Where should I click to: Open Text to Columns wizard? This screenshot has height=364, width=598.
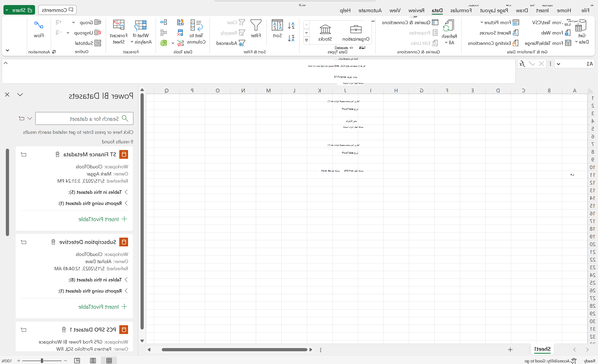pos(196,32)
